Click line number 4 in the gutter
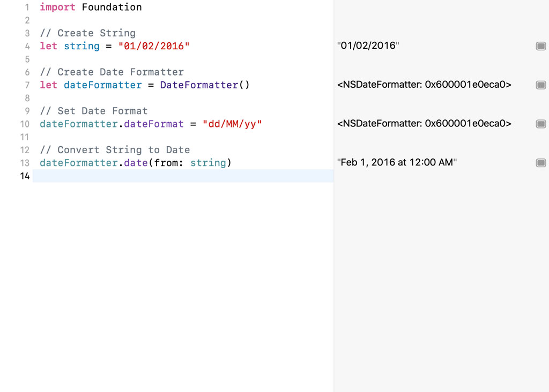Screen dimensions: 549x392 tap(27, 46)
